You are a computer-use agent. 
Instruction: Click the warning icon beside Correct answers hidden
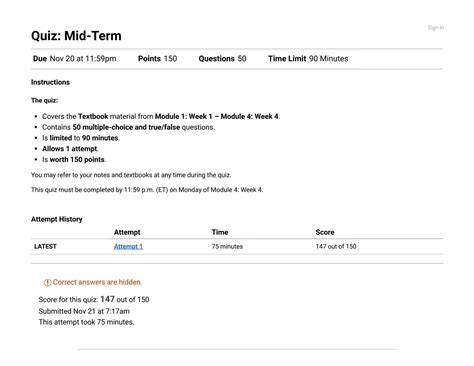(47, 282)
